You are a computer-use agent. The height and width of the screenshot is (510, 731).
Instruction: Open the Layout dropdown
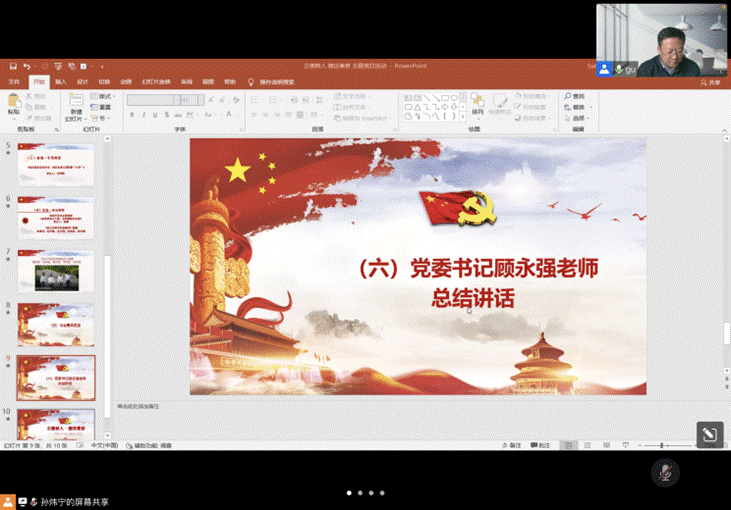coord(103,96)
